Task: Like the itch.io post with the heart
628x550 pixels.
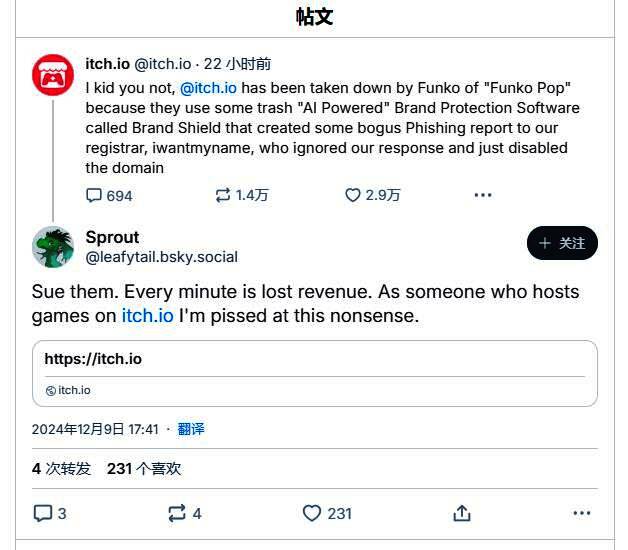Action: [352, 195]
